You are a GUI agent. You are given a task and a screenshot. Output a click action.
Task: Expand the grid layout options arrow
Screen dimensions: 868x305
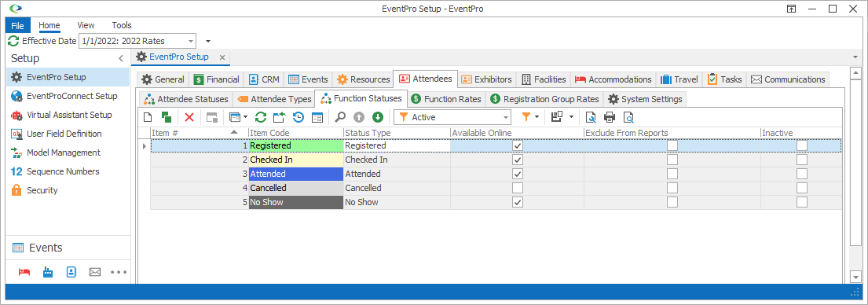click(x=571, y=117)
